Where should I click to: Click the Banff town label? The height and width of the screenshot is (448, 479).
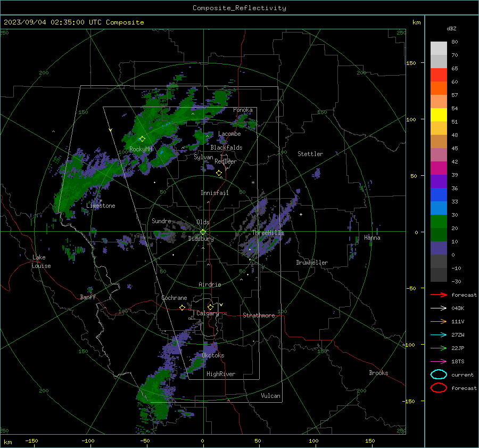click(88, 297)
